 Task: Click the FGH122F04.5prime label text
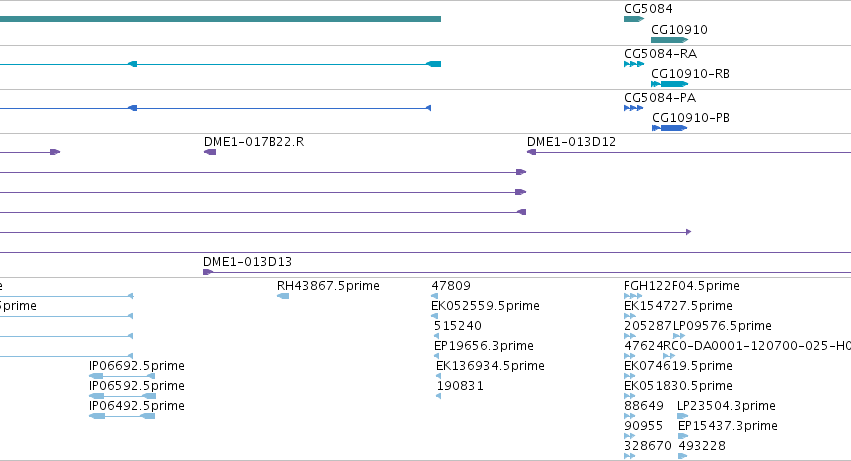point(682,286)
